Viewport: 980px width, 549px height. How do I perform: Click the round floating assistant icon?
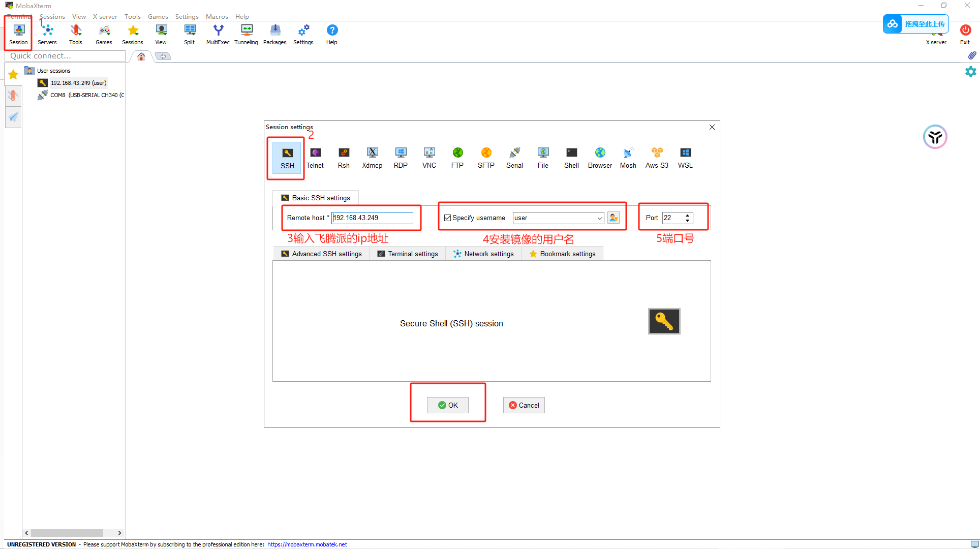point(935,137)
